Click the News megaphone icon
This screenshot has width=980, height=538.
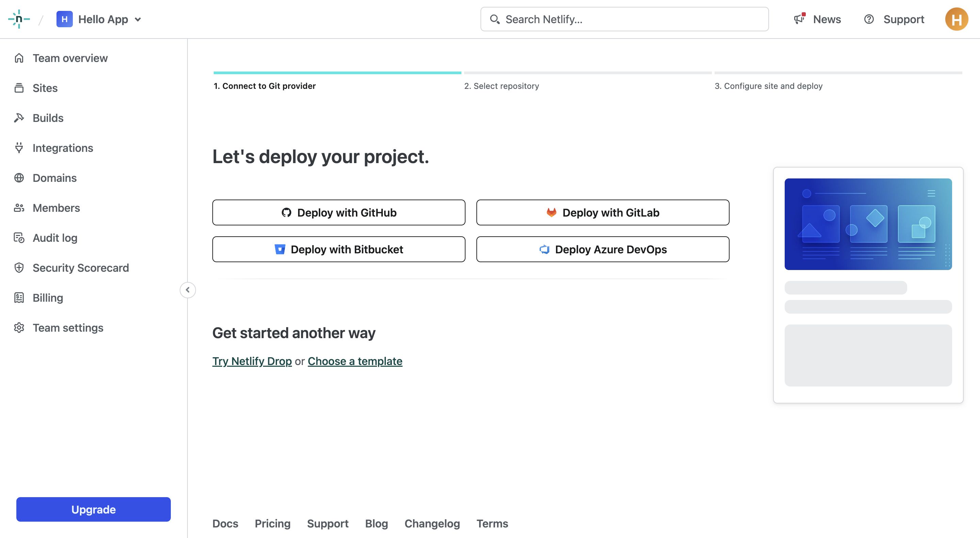(799, 18)
